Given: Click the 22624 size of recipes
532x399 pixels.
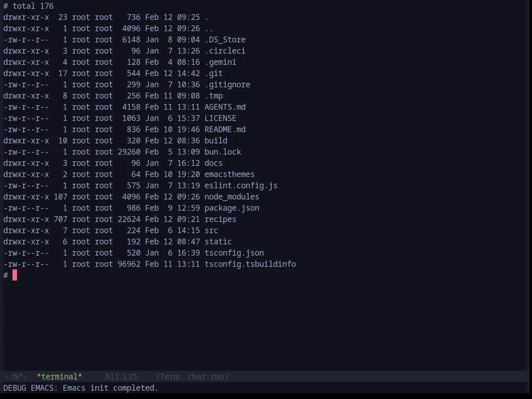Looking at the screenshot, I should [x=129, y=219].
